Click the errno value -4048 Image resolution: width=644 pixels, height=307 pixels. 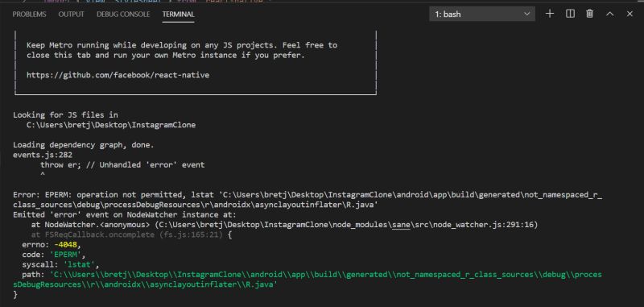pos(65,245)
